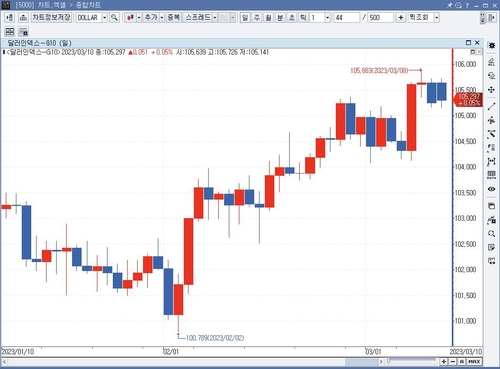Open the DOLLAR symbol dropdown arrow
The width and height of the screenshot is (500, 369).
tap(104, 17)
